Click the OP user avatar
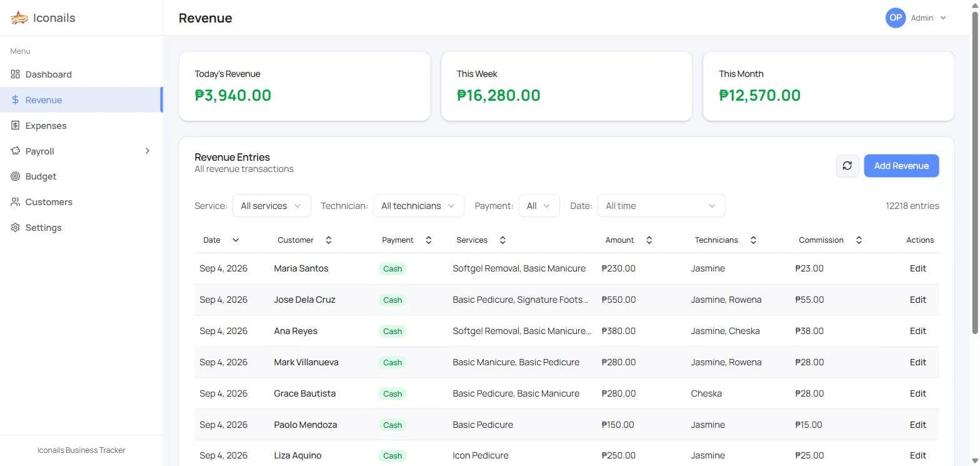Image resolution: width=980 pixels, height=466 pixels. (x=896, y=18)
